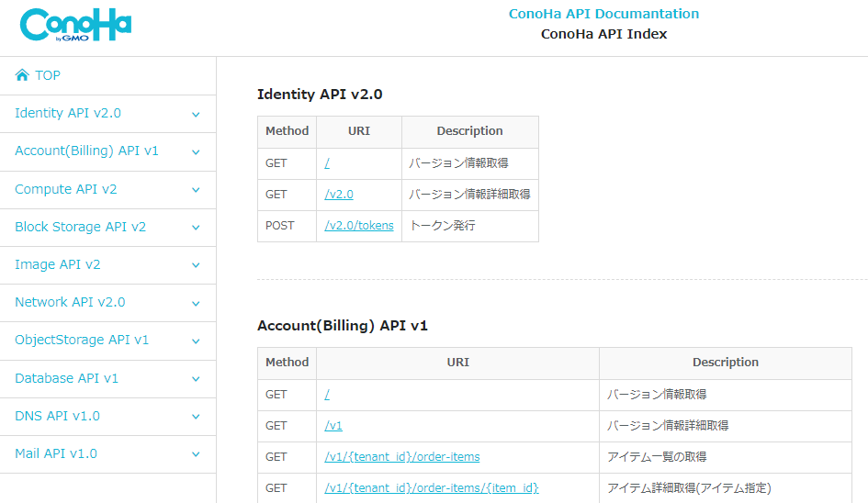Expand the Mail API v1.0 chevron
Viewport: 868px width, 503px height.
196,454
